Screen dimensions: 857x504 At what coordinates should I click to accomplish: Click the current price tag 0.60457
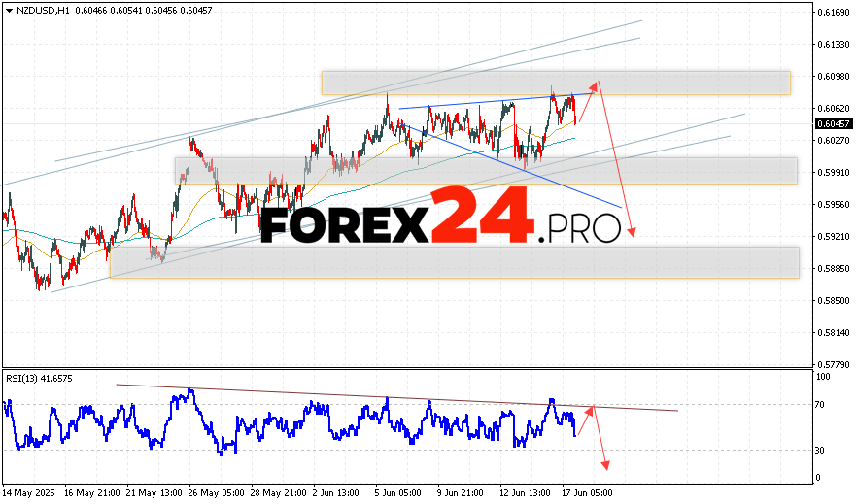[834, 124]
